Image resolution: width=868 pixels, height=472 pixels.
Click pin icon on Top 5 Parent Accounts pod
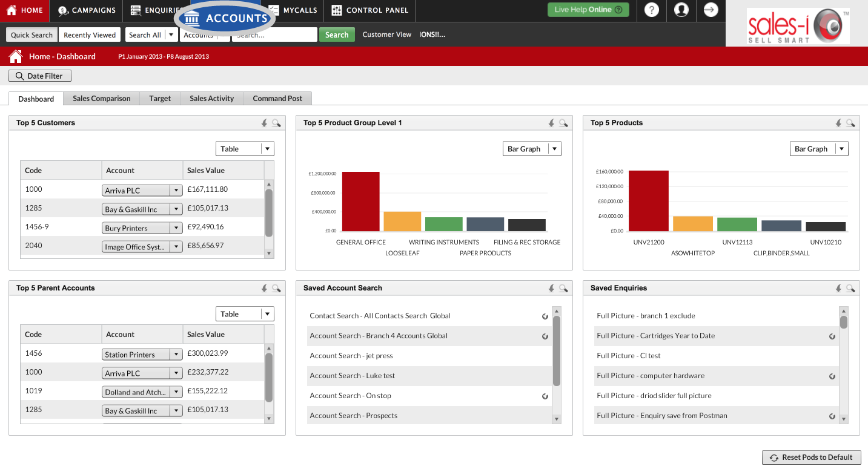(x=265, y=288)
